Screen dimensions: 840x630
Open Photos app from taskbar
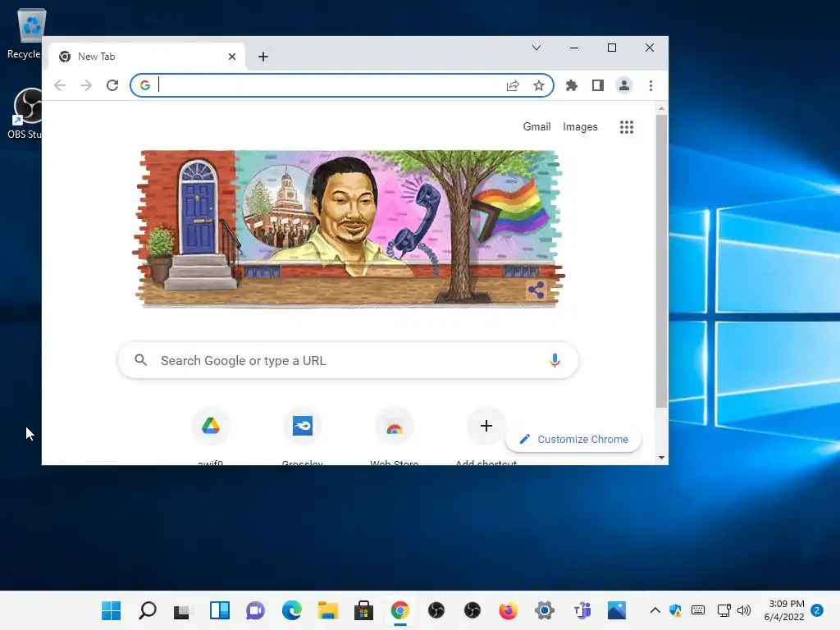617,610
